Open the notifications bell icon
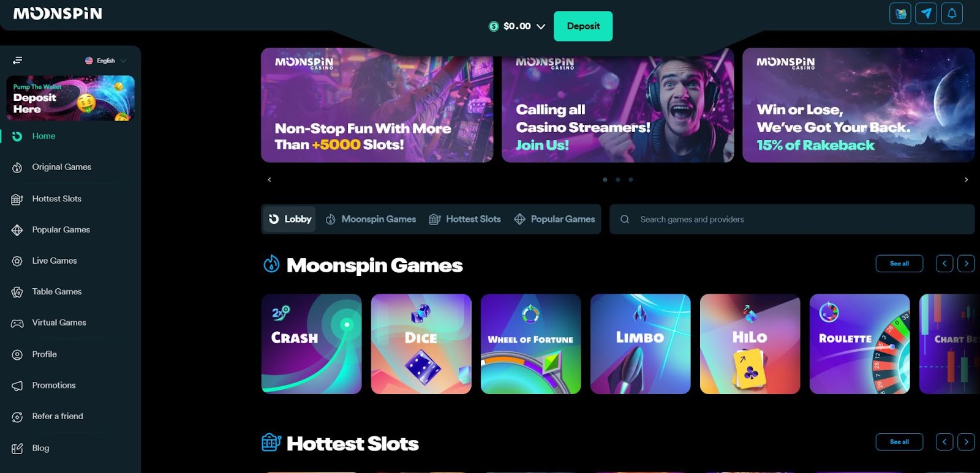This screenshot has height=473, width=980. point(952,13)
